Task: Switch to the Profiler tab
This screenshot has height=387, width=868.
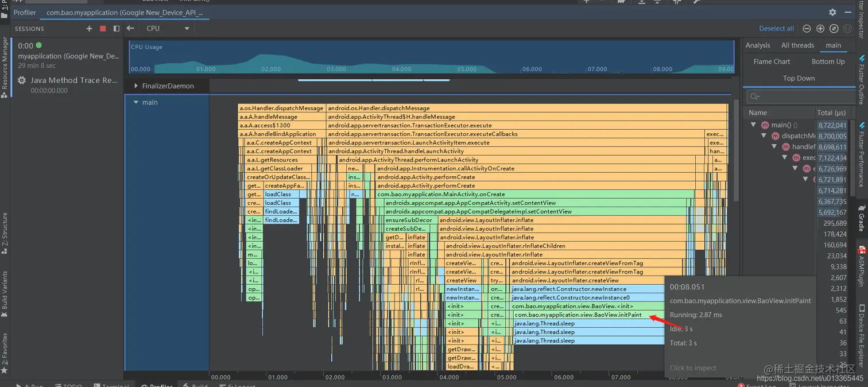Action: point(25,12)
